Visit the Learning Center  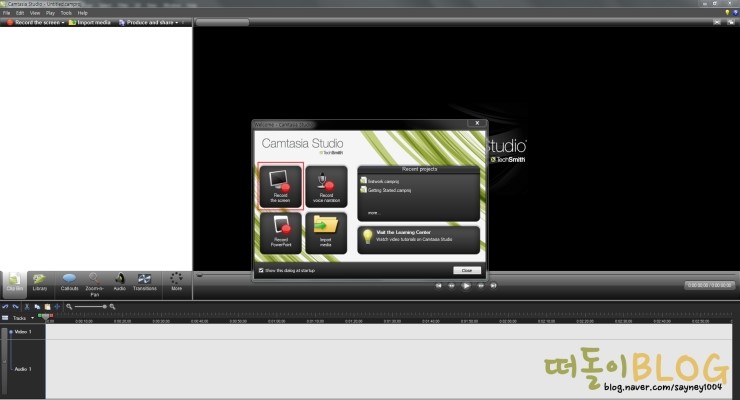(419, 240)
